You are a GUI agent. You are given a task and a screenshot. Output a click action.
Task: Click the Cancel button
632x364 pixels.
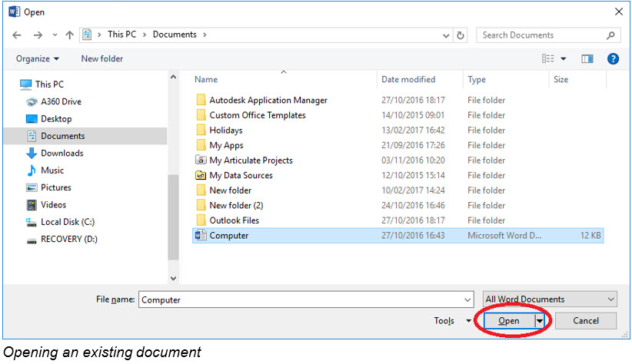tap(586, 321)
